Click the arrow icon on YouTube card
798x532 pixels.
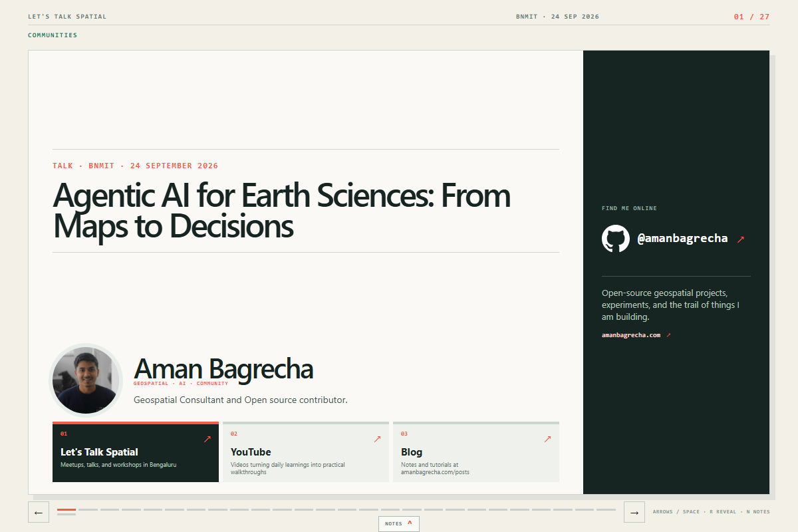(x=378, y=439)
